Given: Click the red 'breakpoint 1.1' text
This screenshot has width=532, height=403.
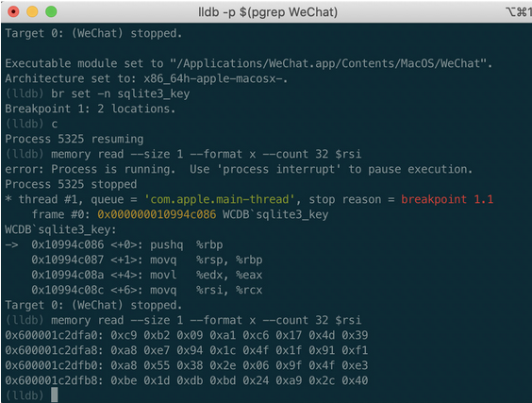Looking at the screenshot, I should coord(447,199).
